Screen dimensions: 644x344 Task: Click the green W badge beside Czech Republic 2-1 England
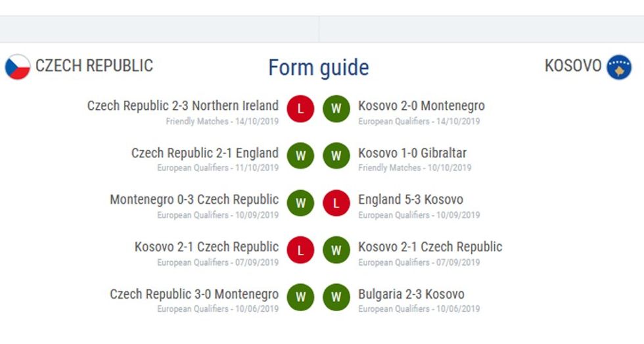coord(300,157)
